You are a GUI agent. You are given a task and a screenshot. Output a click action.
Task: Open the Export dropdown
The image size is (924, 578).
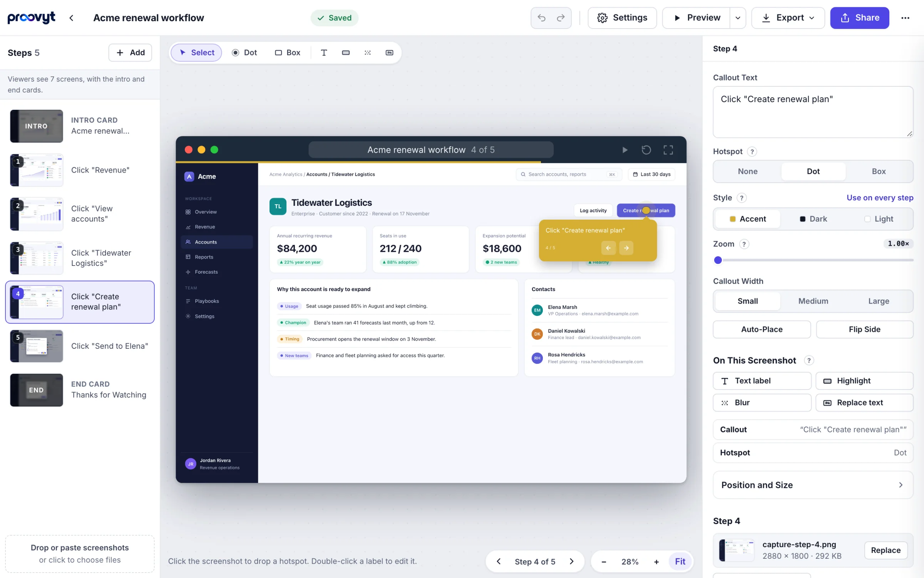[788, 18]
